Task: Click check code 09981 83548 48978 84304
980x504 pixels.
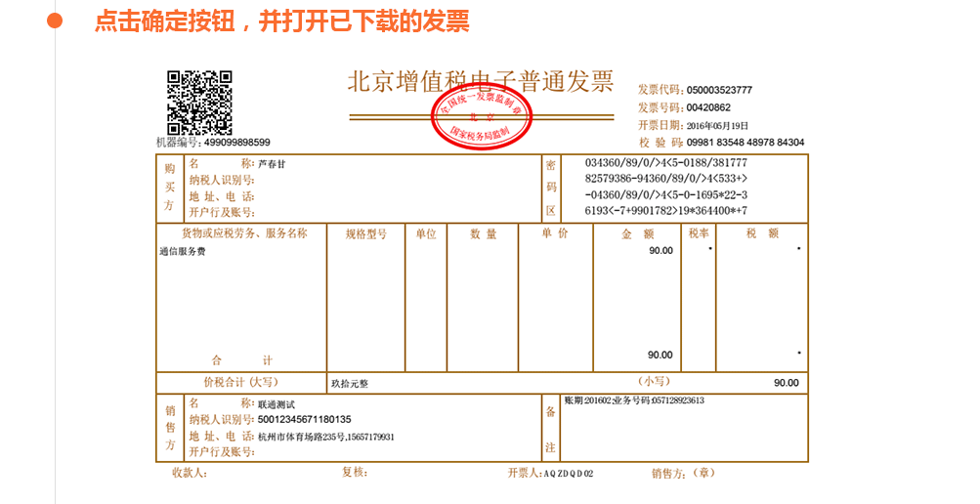Action: click(x=746, y=143)
